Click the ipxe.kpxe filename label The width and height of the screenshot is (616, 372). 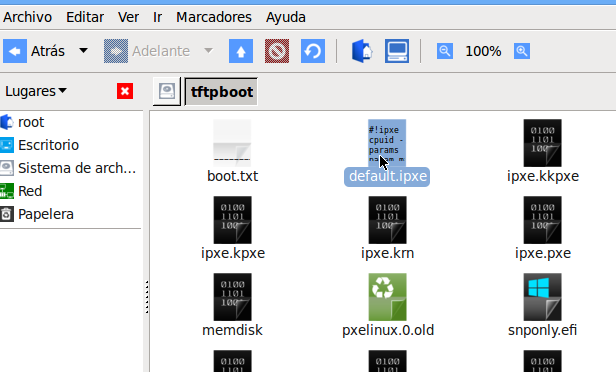[x=233, y=253]
